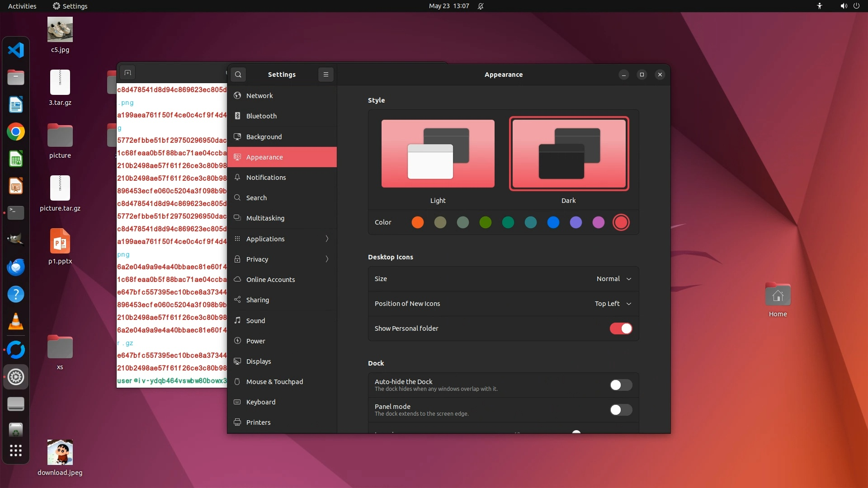
Task: Choose the Light style preview
Action: click(x=438, y=154)
